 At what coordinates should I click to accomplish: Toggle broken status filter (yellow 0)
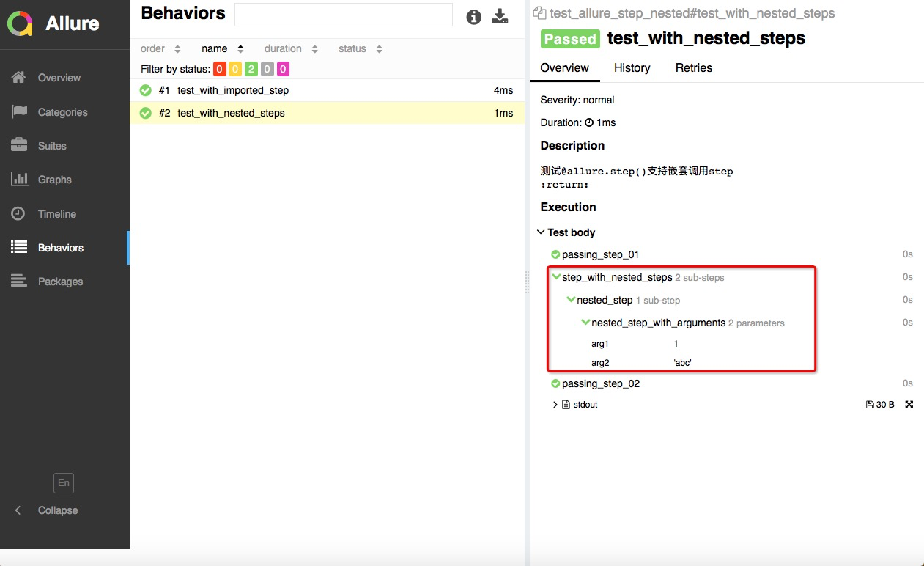click(235, 69)
